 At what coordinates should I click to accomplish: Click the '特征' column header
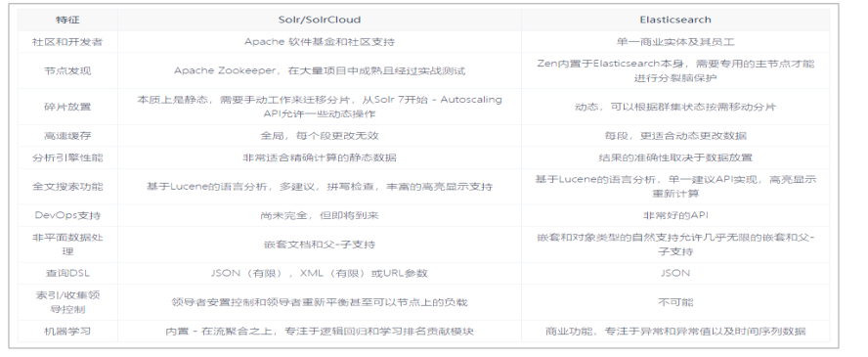[x=67, y=20]
